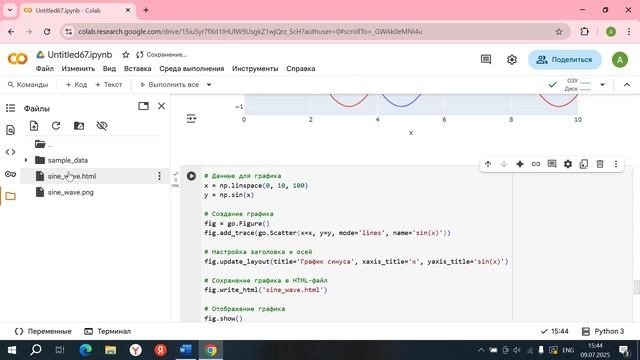The height and width of the screenshot is (360, 640).
Task: Refresh the file list
Action: (56, 126)
